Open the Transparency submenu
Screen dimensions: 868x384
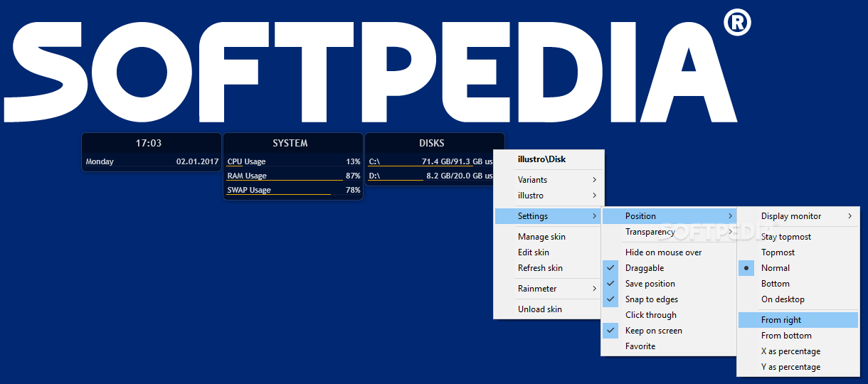[669, 232]
